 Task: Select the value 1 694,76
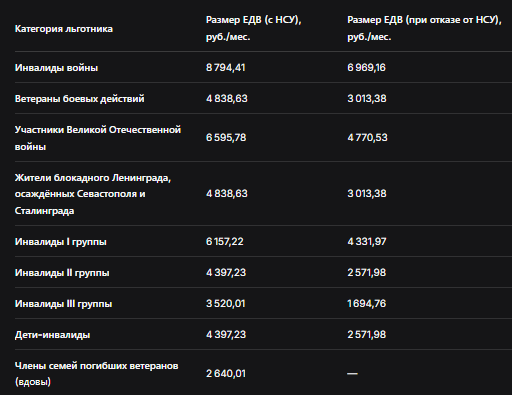367,304
